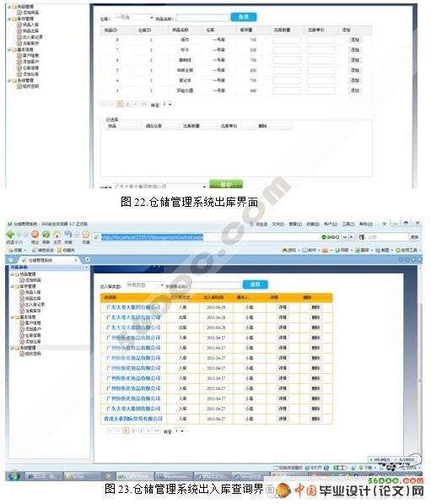The width and height of the screenshot is (431, 504).
Task: Close the 仓储管理系统 browser tab
Action: point(76,260)
